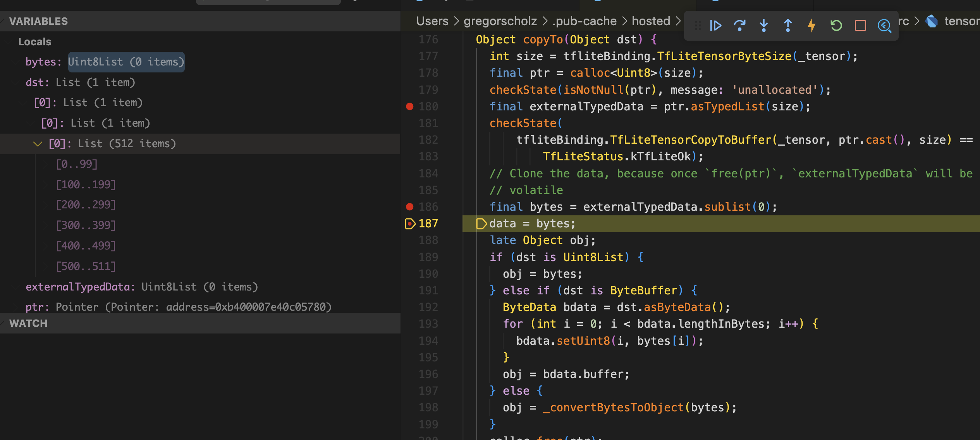Click the Dart file icon in the breadcrumb
This screenshot has width=980, height=440.
point(932,21)
